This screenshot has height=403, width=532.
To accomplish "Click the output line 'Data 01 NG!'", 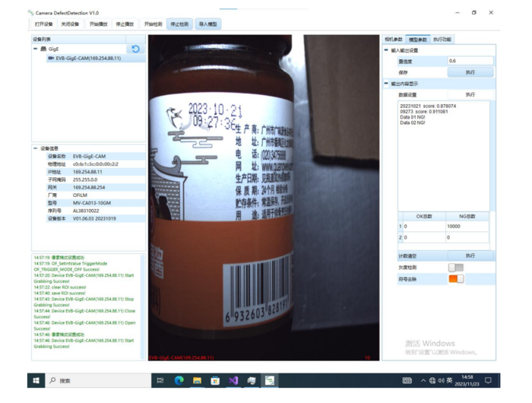I will click(413, 117).
